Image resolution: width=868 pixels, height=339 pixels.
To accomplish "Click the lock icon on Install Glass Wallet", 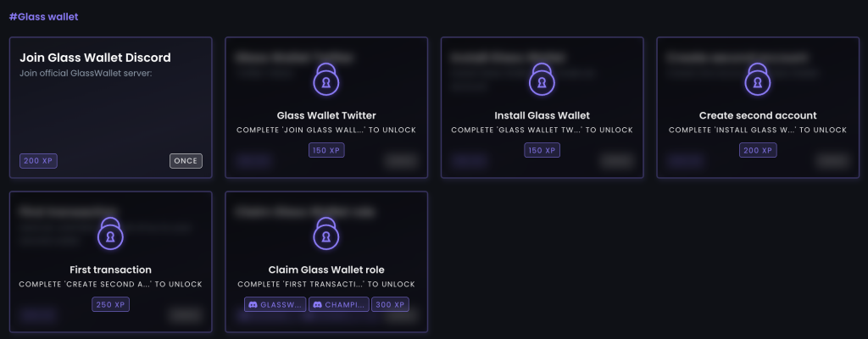I will click(542, 79).
